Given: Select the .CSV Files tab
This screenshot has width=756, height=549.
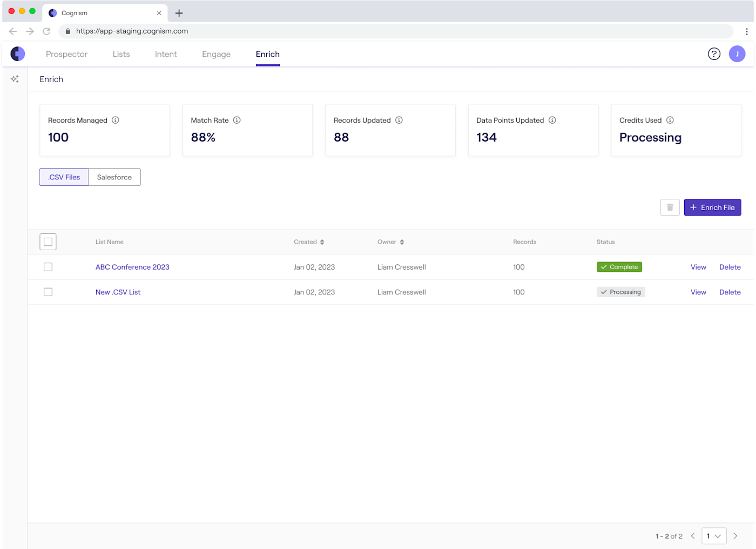Looking at the screenshot, I should [64, 177].
